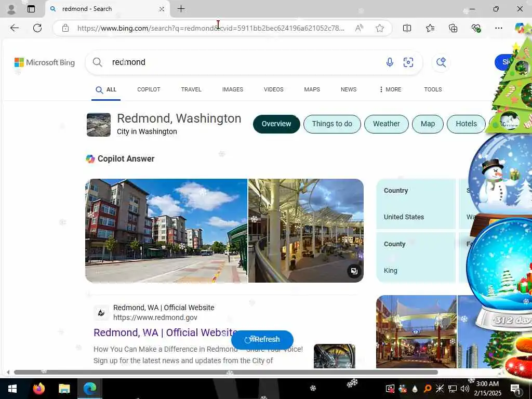Open Read aloud icon in address bar
This screenshot has width=532, height=399.
tap(359, 28)
